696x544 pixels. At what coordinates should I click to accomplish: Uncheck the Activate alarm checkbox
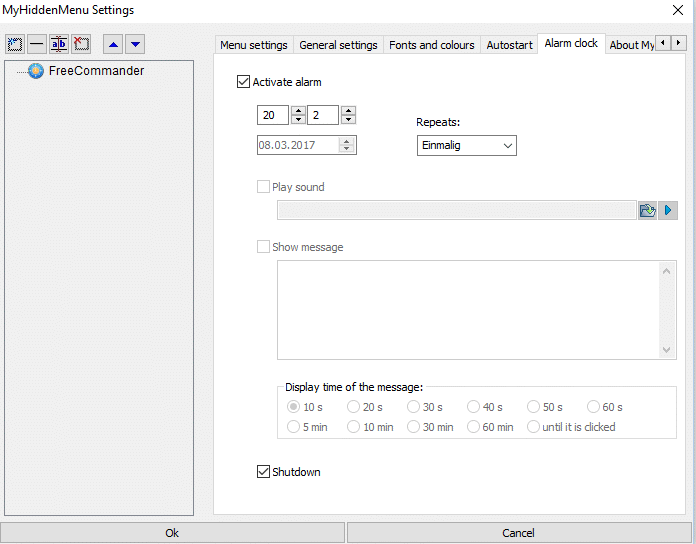[243, 82]
